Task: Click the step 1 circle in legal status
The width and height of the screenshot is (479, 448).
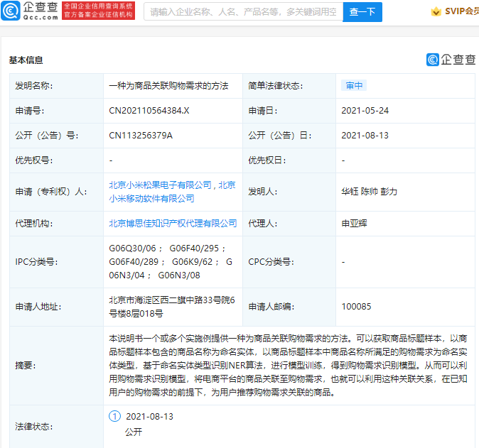Action: point(115,416)
